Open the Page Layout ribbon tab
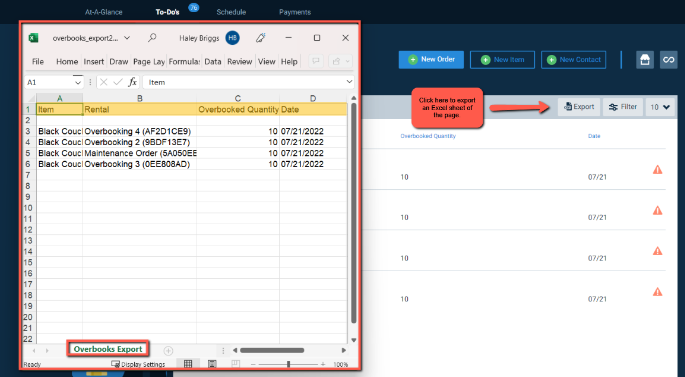Screen dimensions: 685x377 point(149,62)
